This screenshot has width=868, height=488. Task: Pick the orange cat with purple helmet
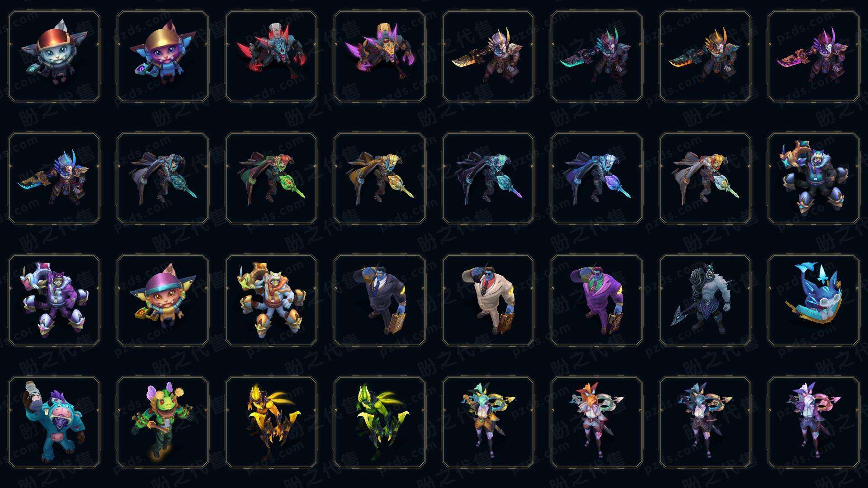163,300
